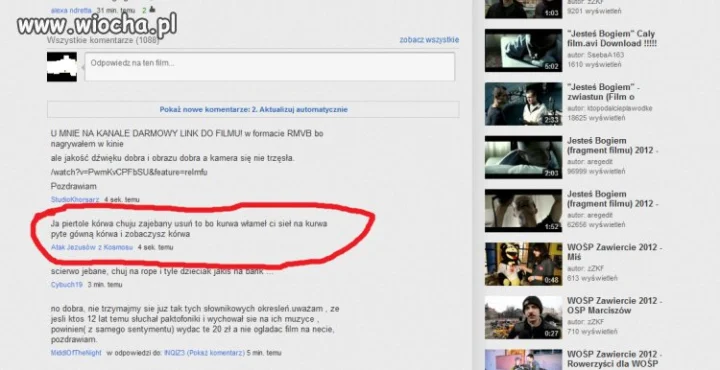Click '1610 wyświetleń' view count

click(x=594, y=64)
